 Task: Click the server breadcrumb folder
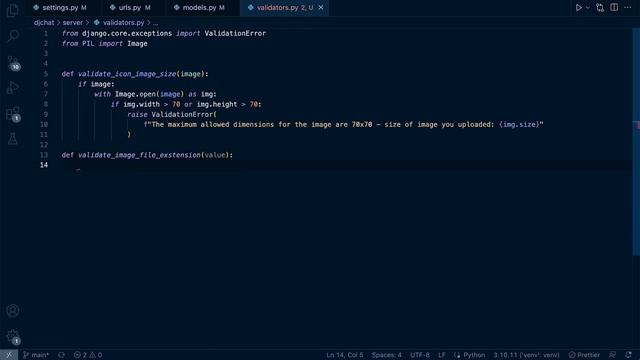point(72,22)
